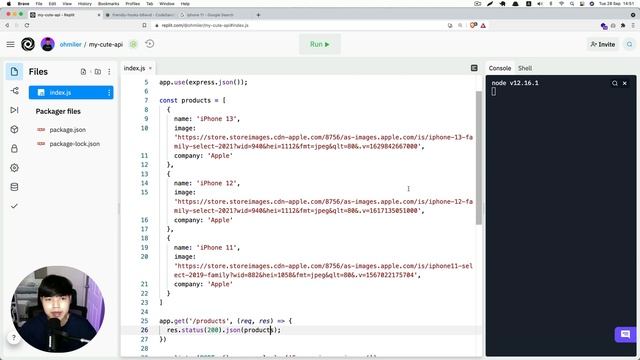The width and height of the screenshot is (640, 360).
Task: Click the my-cute-api repl name
Action: (106, 44)
